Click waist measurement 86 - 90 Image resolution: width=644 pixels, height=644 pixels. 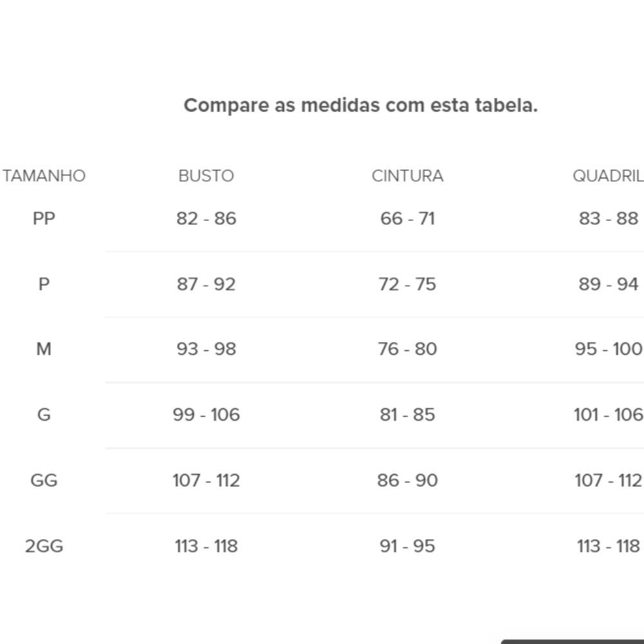(407, 480)
